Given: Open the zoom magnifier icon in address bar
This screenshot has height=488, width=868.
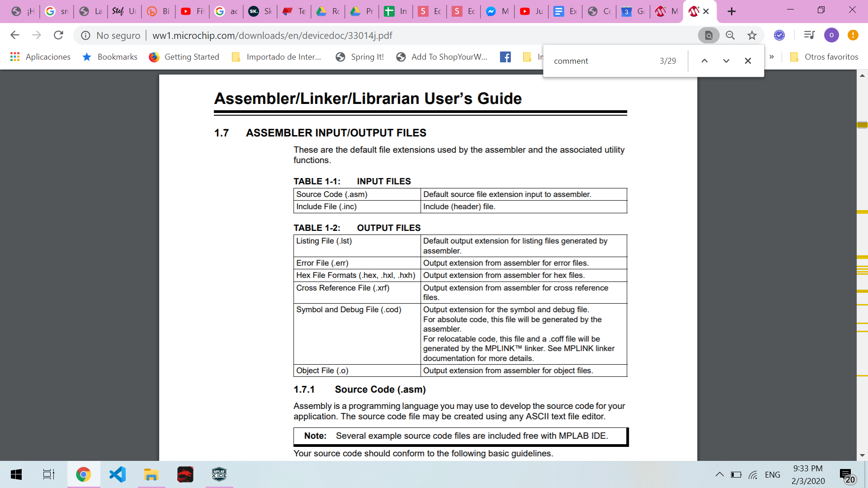Looking at the screenshot, I should (x=730, y=35).
